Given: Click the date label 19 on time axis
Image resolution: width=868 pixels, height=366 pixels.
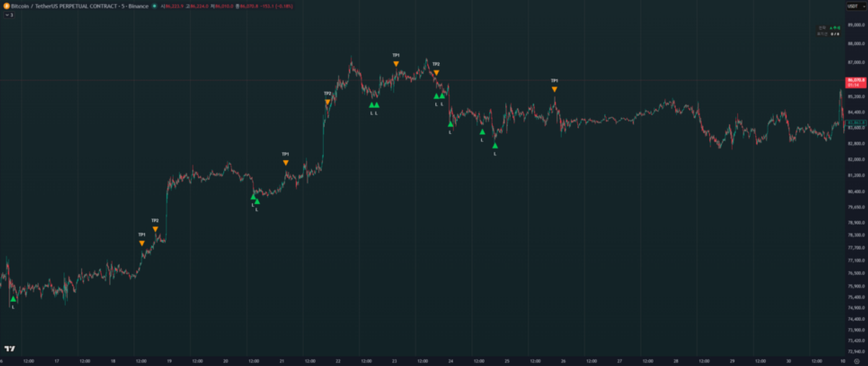Looking at the screenshot, I should click(x=169, y=361).
